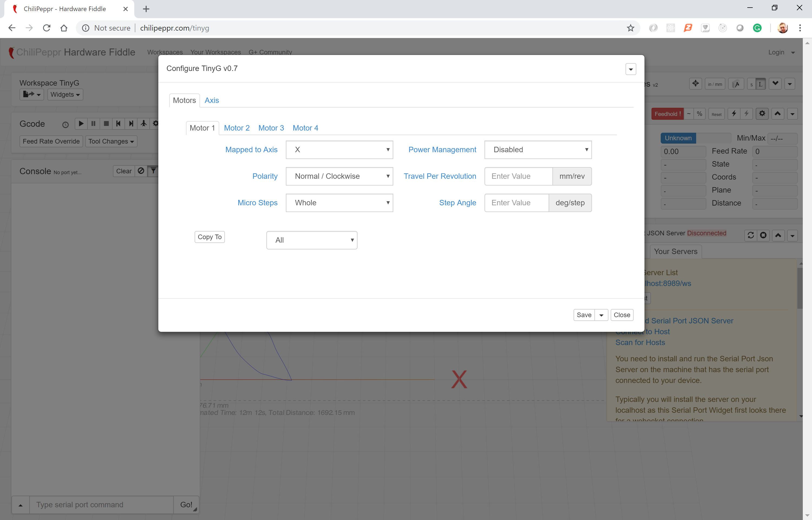Image resolution: width=812 pixels, height=520 pixels.
Task: Click the serial port command input
Action: pos(101,505)
